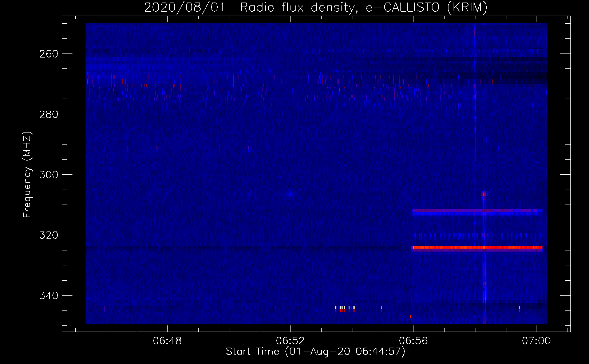Click the bright red emission band near 324 MHz
The width and height of the screenshot is (589, 364).
(477, 248)
